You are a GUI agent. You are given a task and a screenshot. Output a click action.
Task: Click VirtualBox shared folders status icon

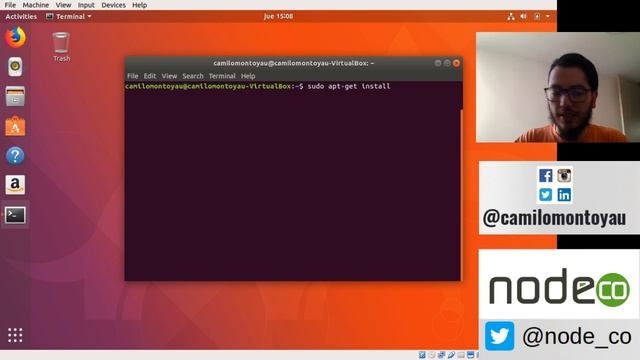point(461,355)
